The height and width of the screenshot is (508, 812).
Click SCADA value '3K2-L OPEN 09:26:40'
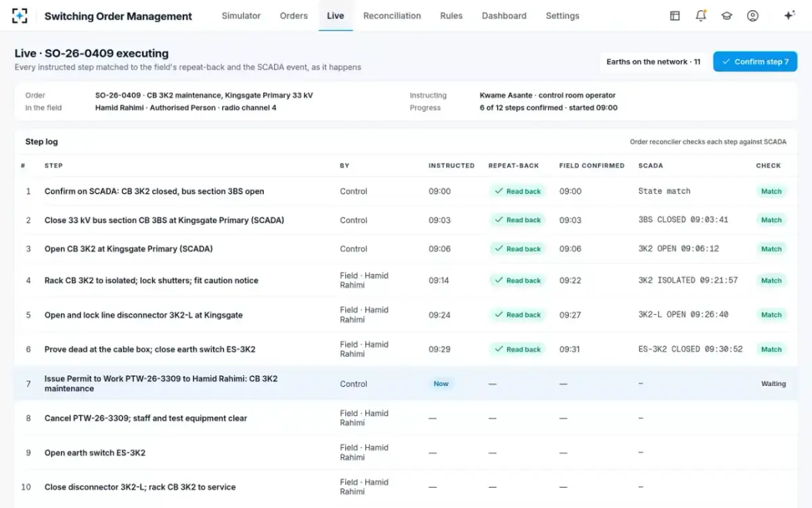point(683,315)
